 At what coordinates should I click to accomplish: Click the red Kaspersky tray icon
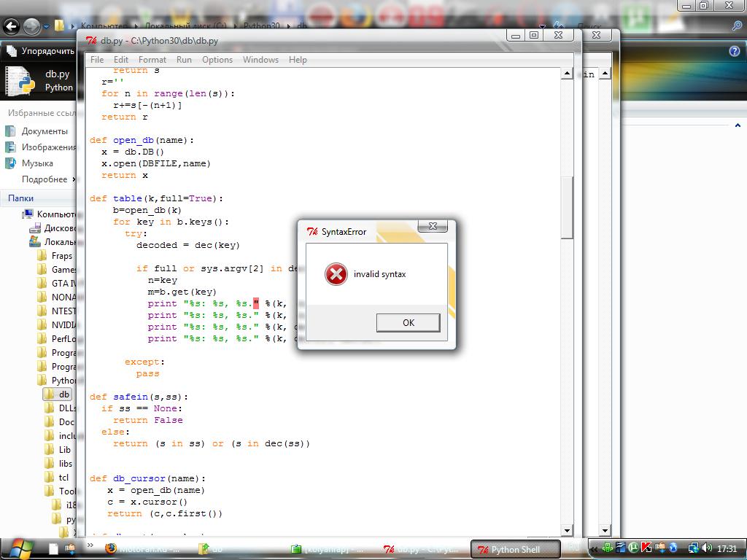click(x=646, y=548)
